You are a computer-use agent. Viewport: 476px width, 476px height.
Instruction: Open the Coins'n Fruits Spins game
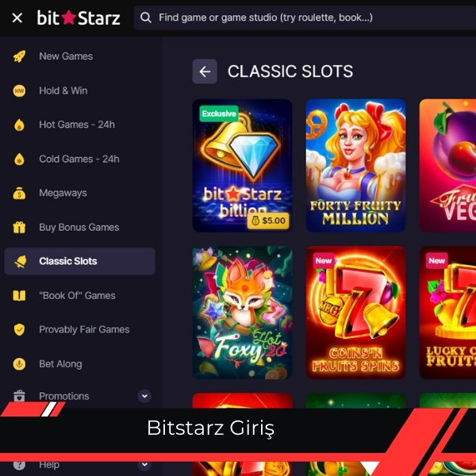[x=355, y=313]
